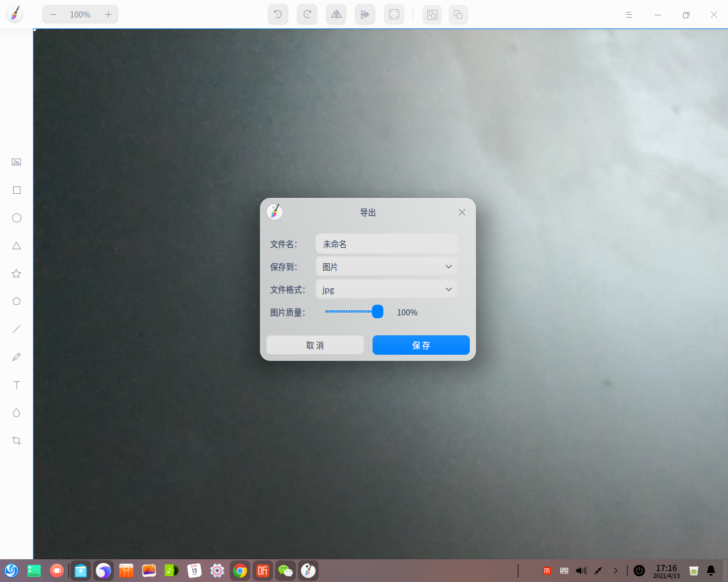This screenshot has width=728, height=582.
Task: Open the notification bell in taskbar
Action: (711, 571)
